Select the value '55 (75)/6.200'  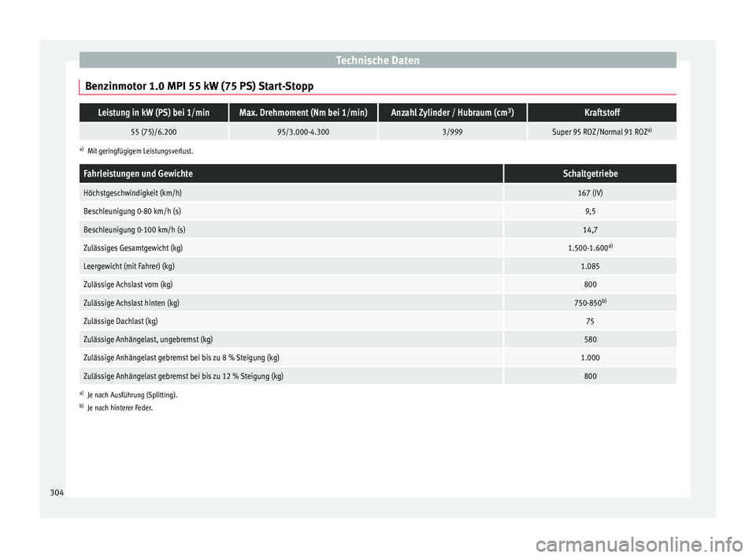(154, 132)
